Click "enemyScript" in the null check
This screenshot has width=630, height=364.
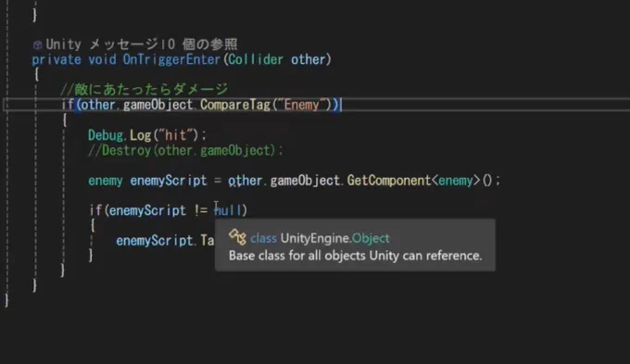(x=147, y=210)
